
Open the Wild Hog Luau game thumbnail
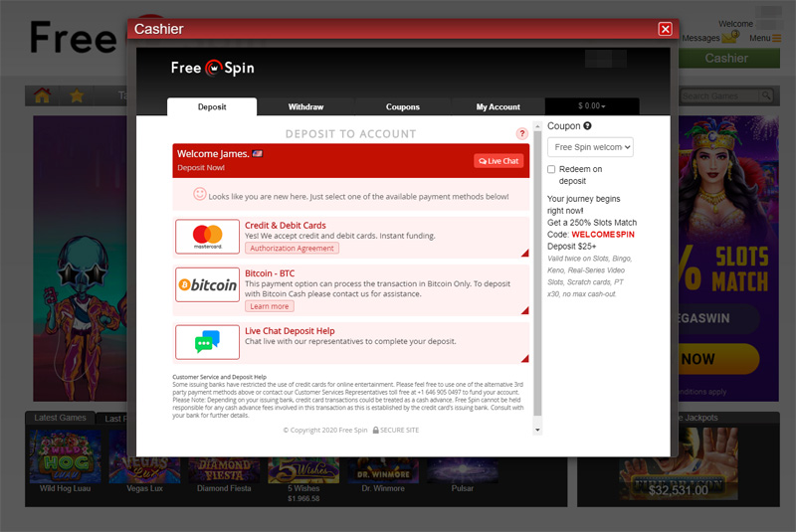65,456
